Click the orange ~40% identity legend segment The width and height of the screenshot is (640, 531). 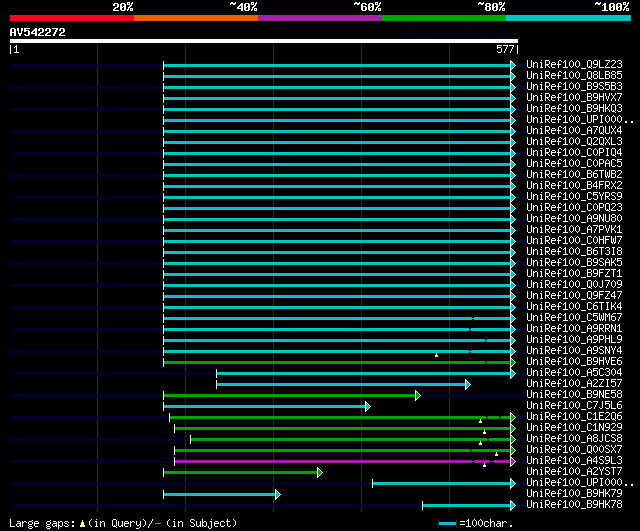tap(196, 18)
